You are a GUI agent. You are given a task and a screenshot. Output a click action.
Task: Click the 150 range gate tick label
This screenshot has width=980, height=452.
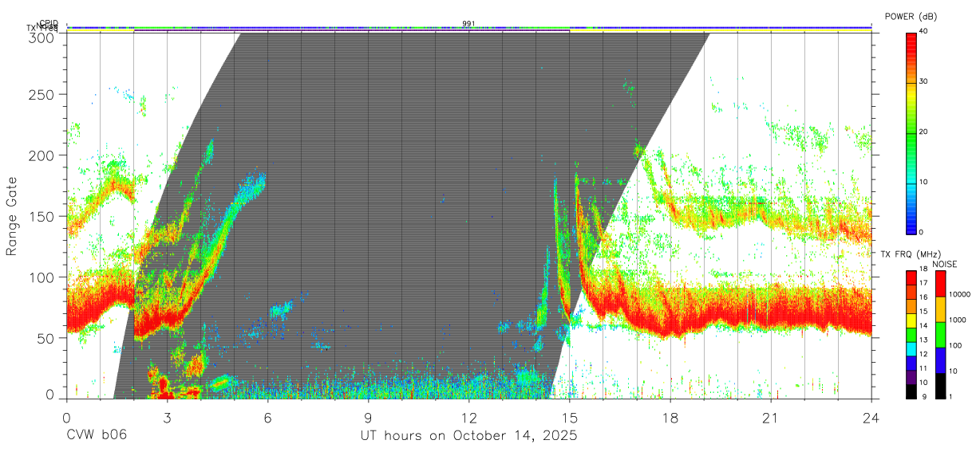tap(42, 217)
